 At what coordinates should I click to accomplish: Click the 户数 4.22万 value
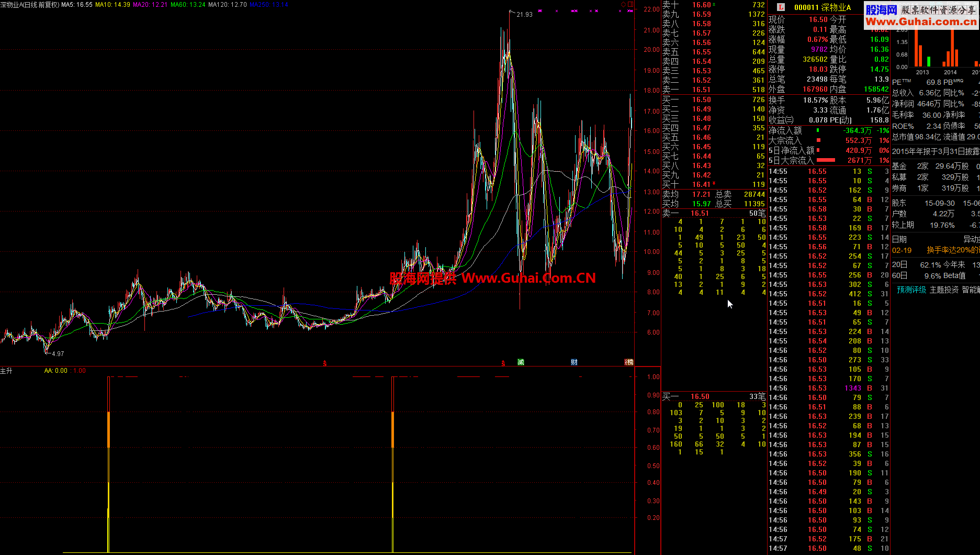(943, 214)
